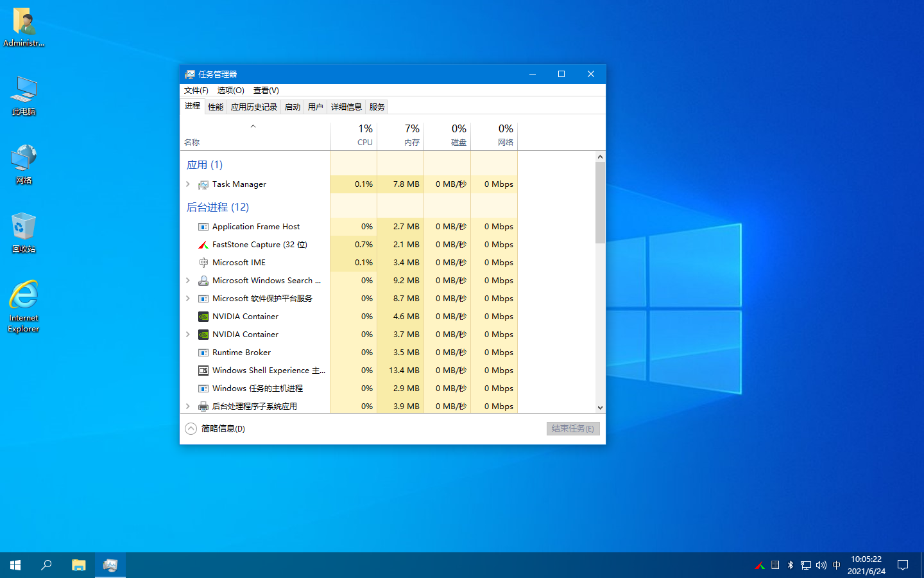This screenshot has width=924, height=578.
Task: Click the Windows 任务的主机进程 icon
Action: [203, 389]
